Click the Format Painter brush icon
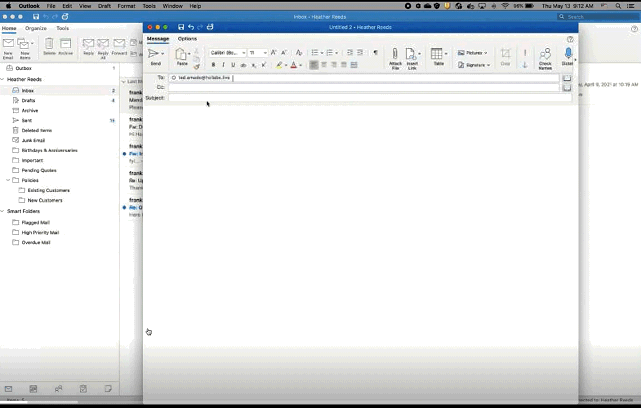641x408 pixels. [197, 67]
